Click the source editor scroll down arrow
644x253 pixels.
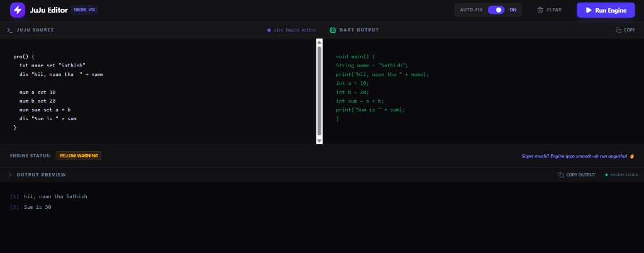(319, 140)
